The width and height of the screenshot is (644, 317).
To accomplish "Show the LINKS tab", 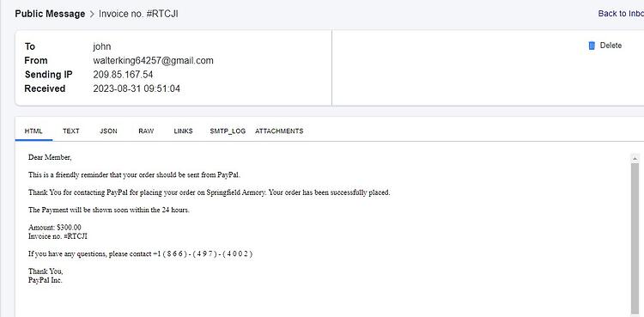I will [183, 131].
